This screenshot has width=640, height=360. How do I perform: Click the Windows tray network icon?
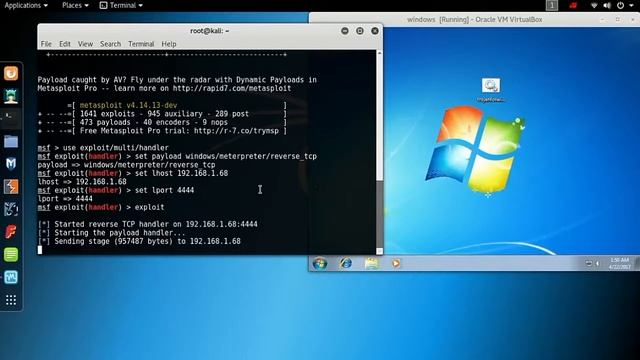[589, 264]
